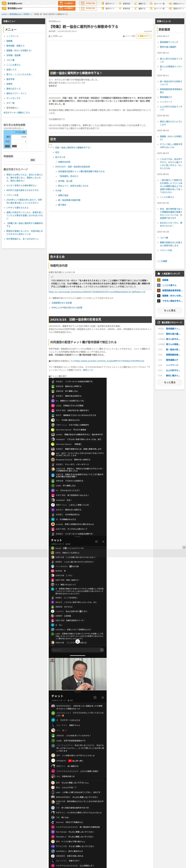
Task: Open 聖帝速報ログ in 更新履歴 sidebar
Action: [x=166, y=97]
